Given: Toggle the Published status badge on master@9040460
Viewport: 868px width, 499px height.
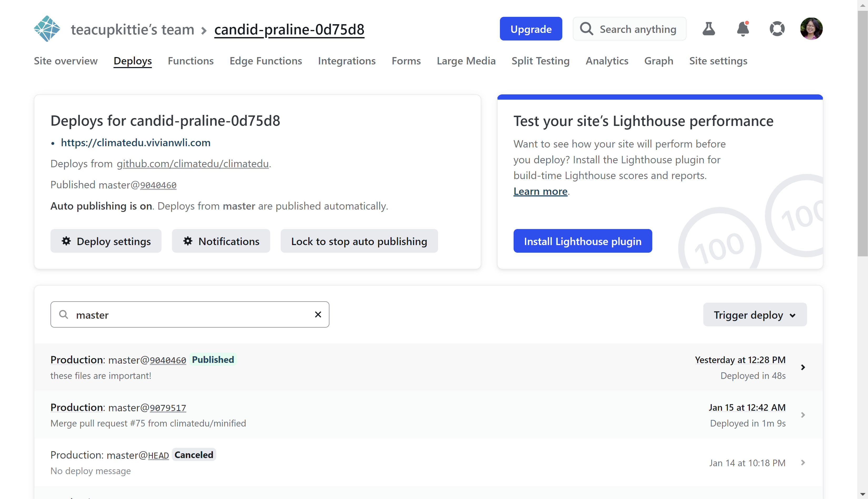Looking at the screenshot, I should click(x=213, y=359).
